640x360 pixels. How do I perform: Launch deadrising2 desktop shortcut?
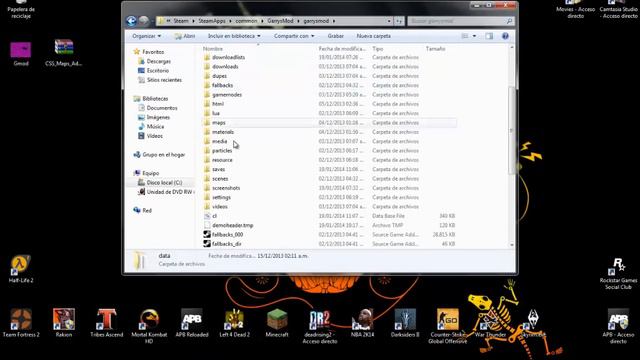[x=320, y=326]
